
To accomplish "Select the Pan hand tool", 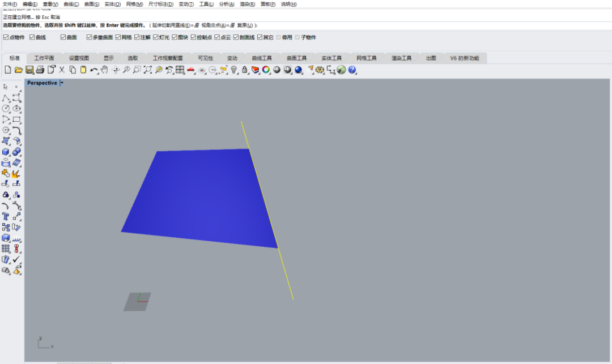I will tap(104, 70).
